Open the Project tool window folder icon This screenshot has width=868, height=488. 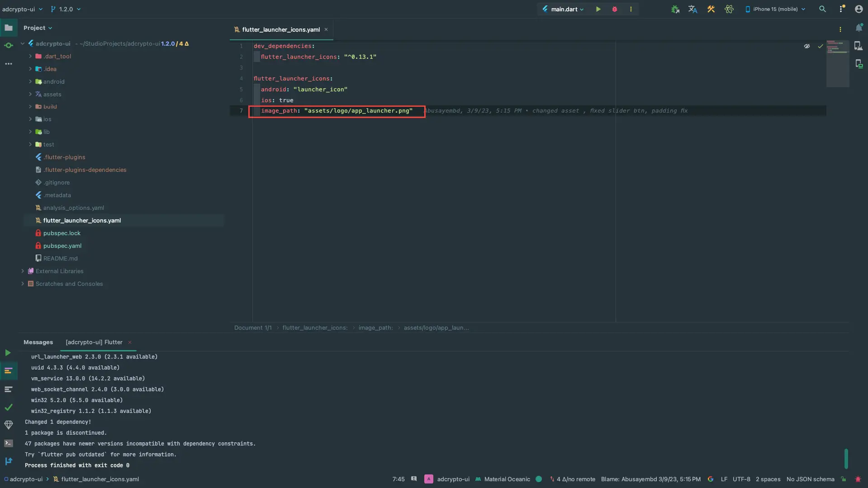tap(9, 28)
